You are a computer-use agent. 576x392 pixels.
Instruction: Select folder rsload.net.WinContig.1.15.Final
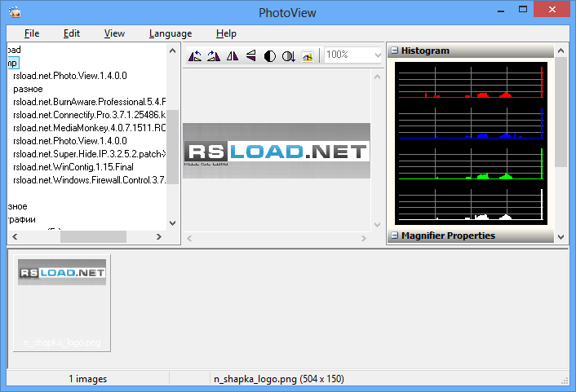(x=73, y=167)
